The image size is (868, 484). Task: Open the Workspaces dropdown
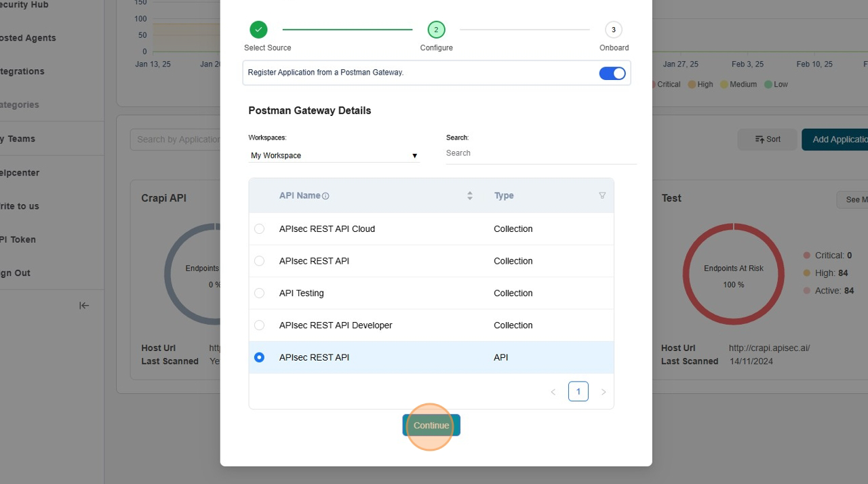pyautogui.click(x=334, y=155)
